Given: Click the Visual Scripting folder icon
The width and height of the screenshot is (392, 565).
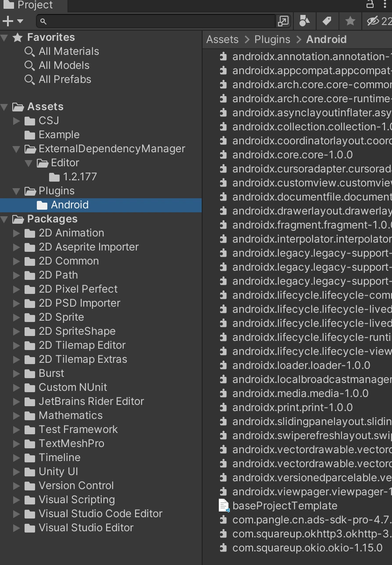Looking at the screenshot, I should coord(30,500).
